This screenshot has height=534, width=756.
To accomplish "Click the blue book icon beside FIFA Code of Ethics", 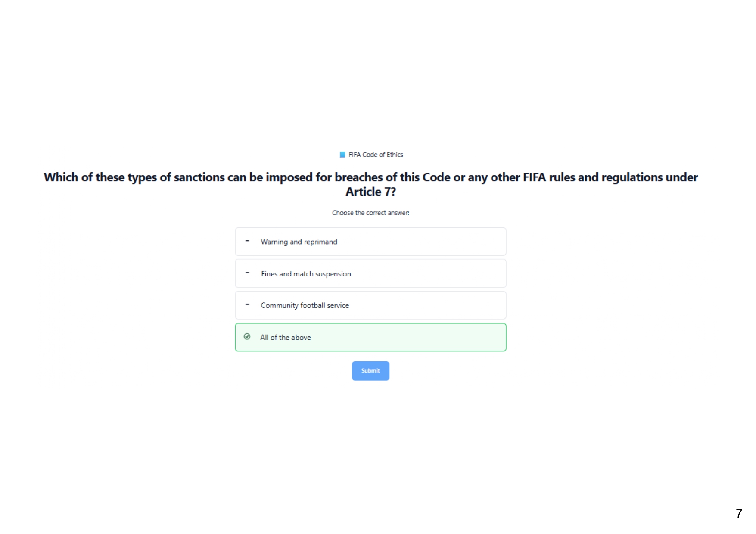I will [x=342, y=155].
